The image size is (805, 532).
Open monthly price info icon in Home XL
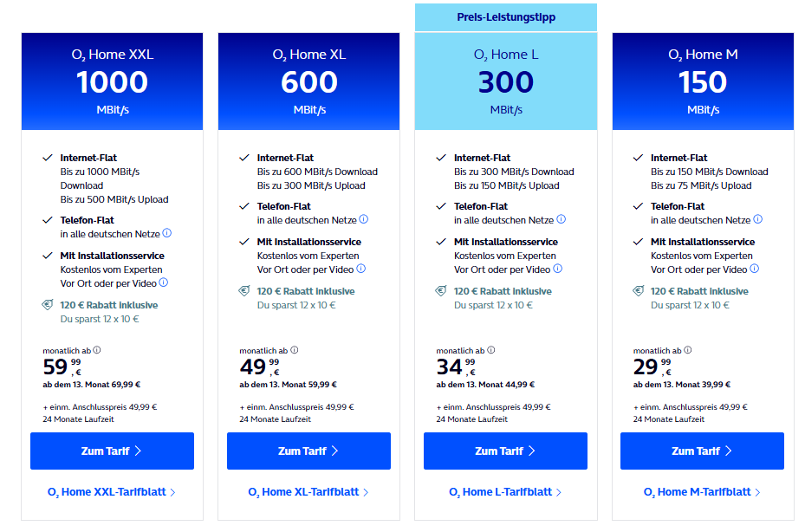(x=294, y=350)
